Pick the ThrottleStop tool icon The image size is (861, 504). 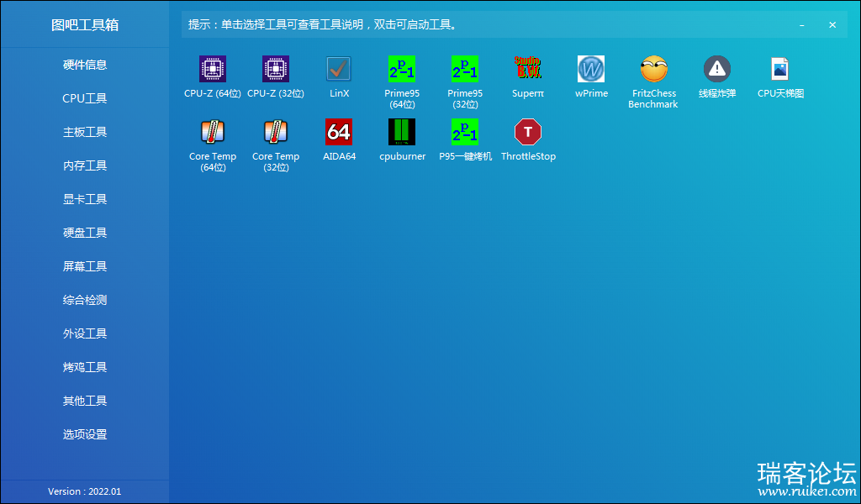[x=528, y=132]
